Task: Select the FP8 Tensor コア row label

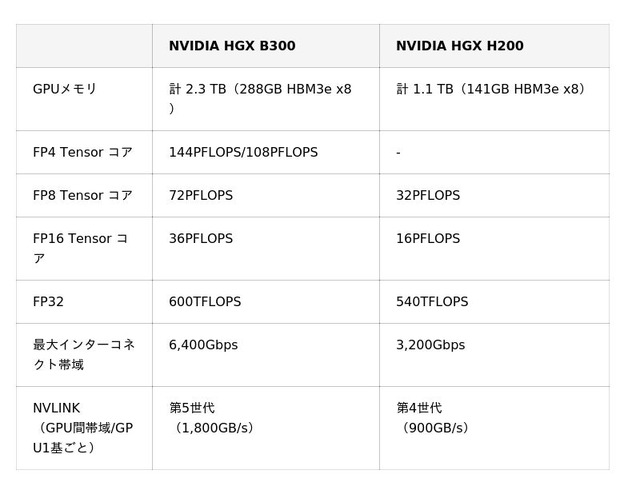Action: coord(82,195)
